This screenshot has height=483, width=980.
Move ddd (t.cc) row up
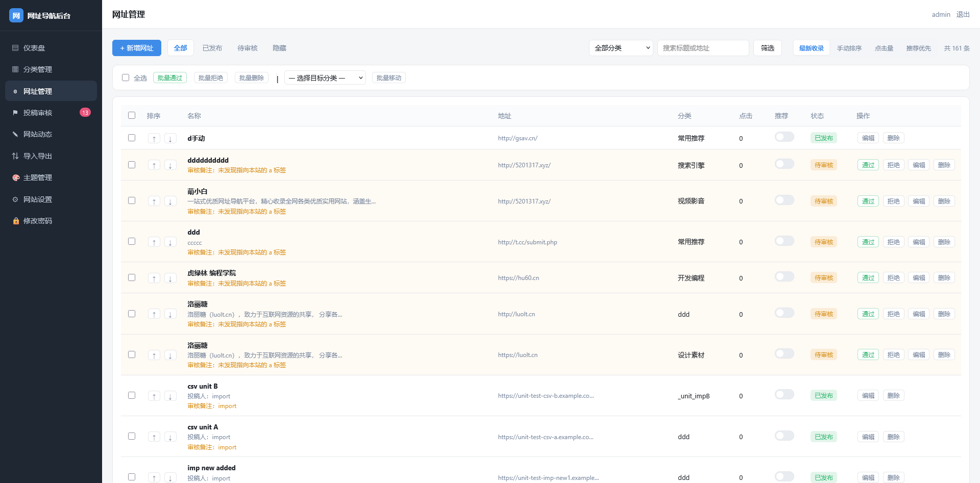[154, 242]
